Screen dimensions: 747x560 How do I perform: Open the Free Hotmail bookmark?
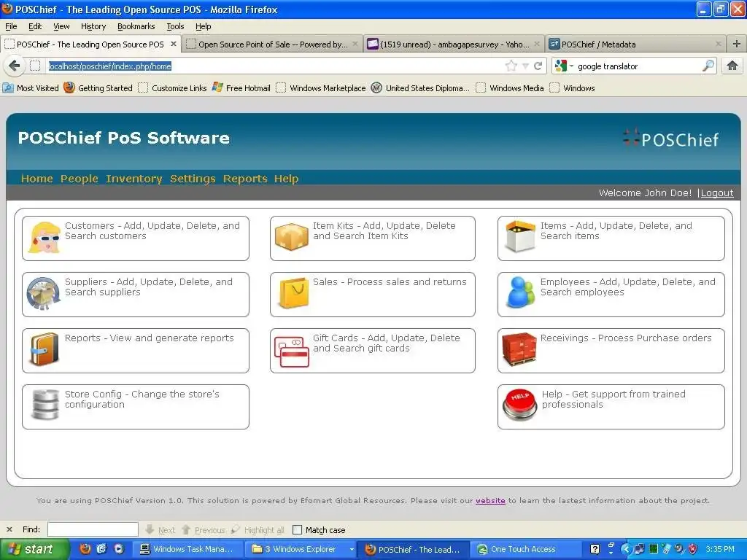[241, 87]
